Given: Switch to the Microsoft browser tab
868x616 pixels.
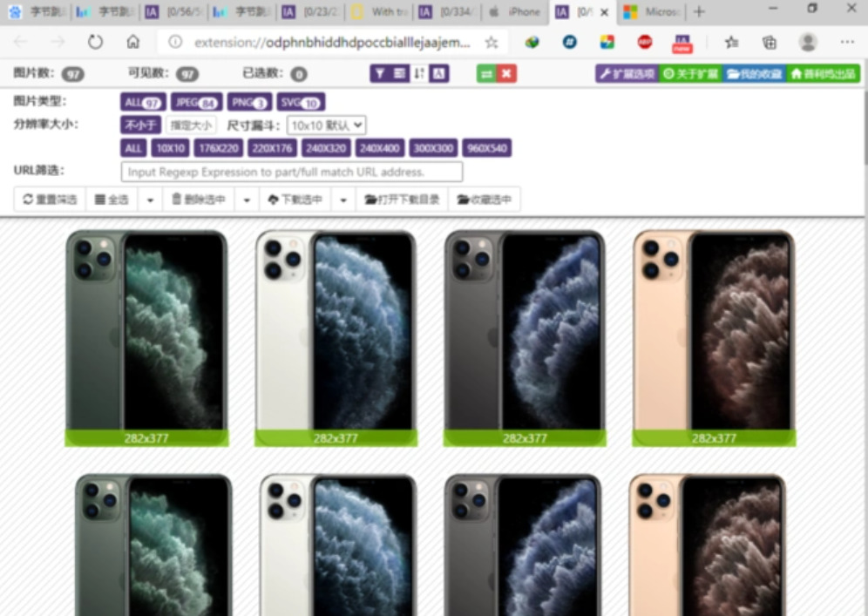Looking at the screenshot, I should 652,11.
